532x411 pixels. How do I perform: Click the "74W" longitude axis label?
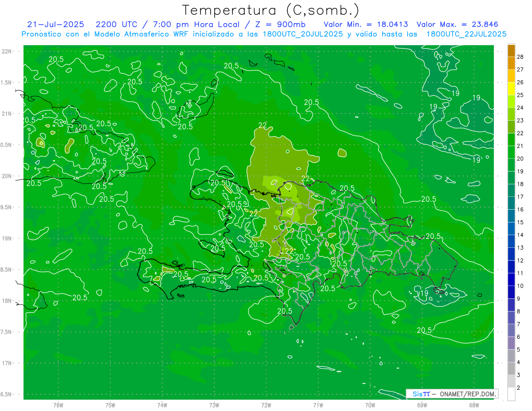coord(162,405)
